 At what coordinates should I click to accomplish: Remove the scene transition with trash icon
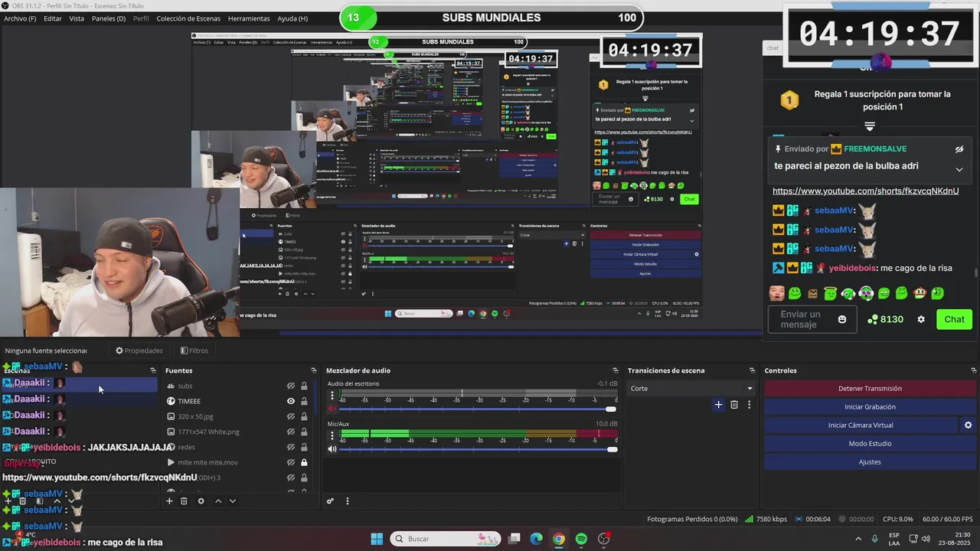734,405
